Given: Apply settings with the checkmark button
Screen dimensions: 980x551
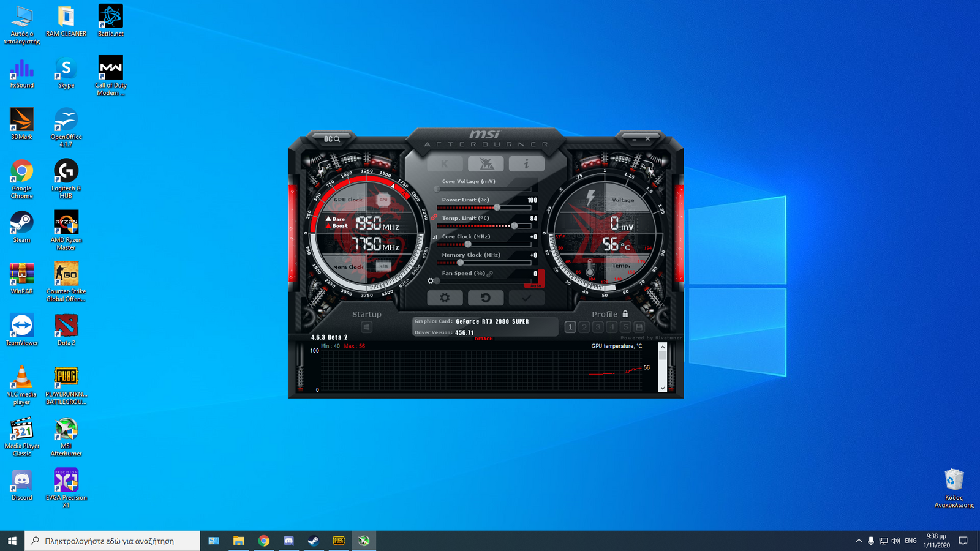Looking at the screenshot, I should [x=526, y=298].
